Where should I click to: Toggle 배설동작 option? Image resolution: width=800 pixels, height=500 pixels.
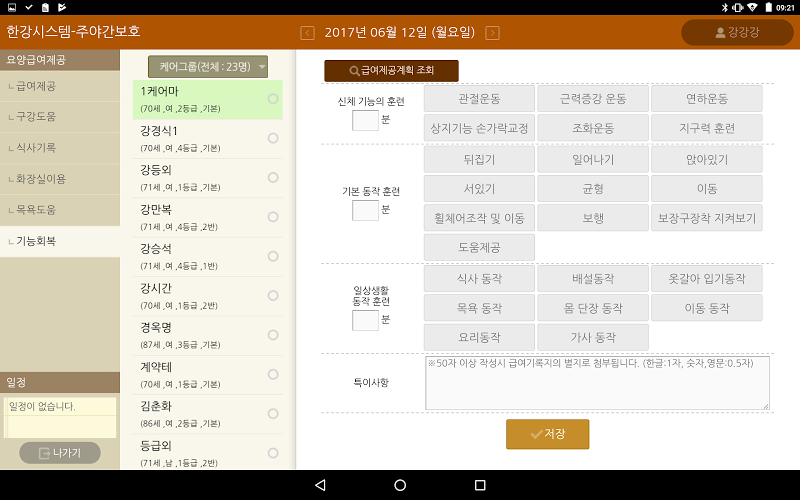593,279
